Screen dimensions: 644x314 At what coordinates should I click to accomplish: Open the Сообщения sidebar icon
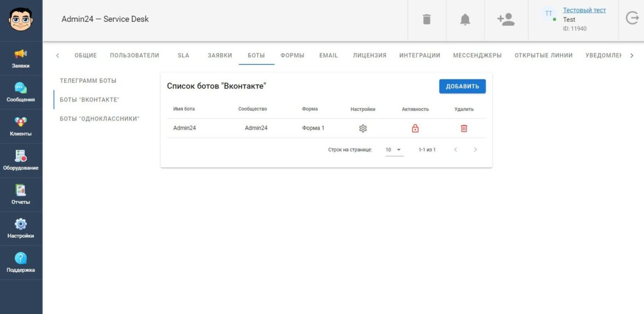pos(21,92)
